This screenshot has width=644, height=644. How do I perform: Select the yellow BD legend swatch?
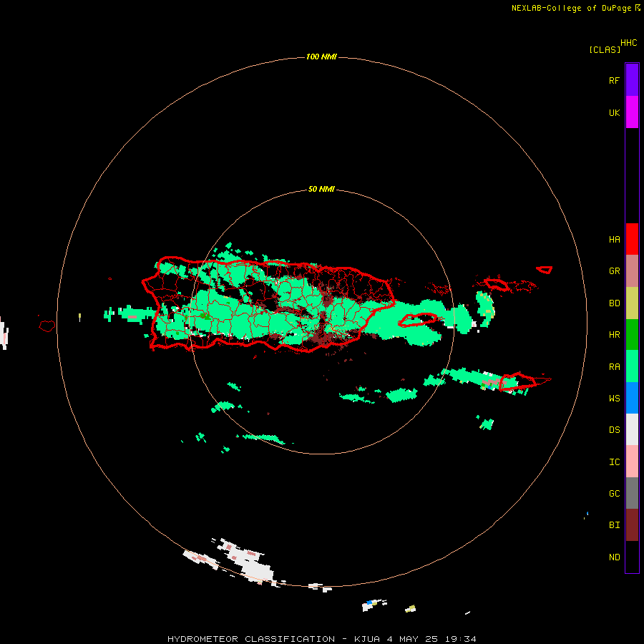(x=632, y=303)
